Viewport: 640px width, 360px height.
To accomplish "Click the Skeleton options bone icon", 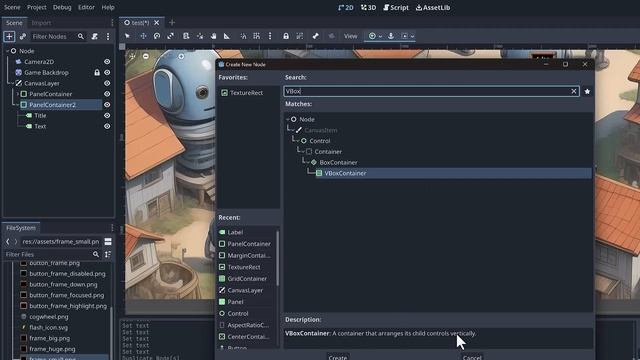I will pos(316,36).
